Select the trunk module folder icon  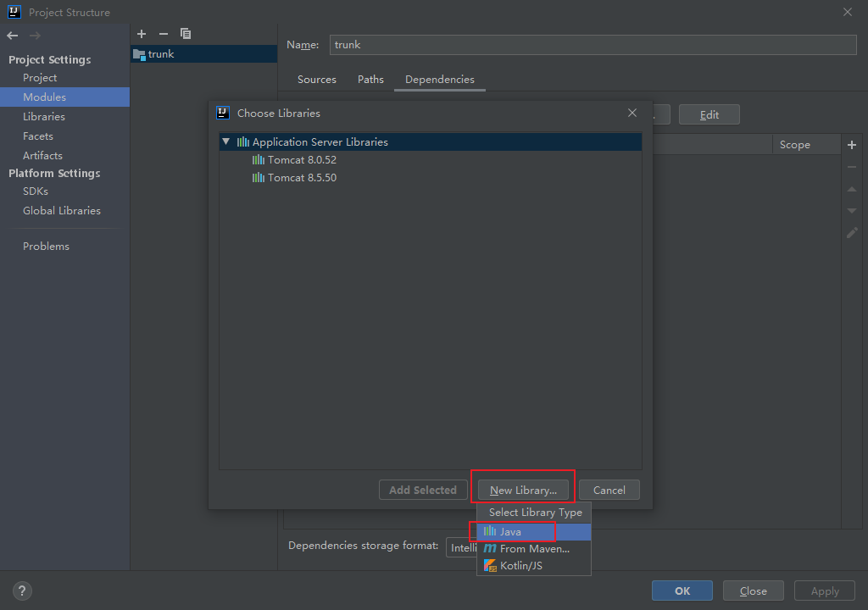139,54
